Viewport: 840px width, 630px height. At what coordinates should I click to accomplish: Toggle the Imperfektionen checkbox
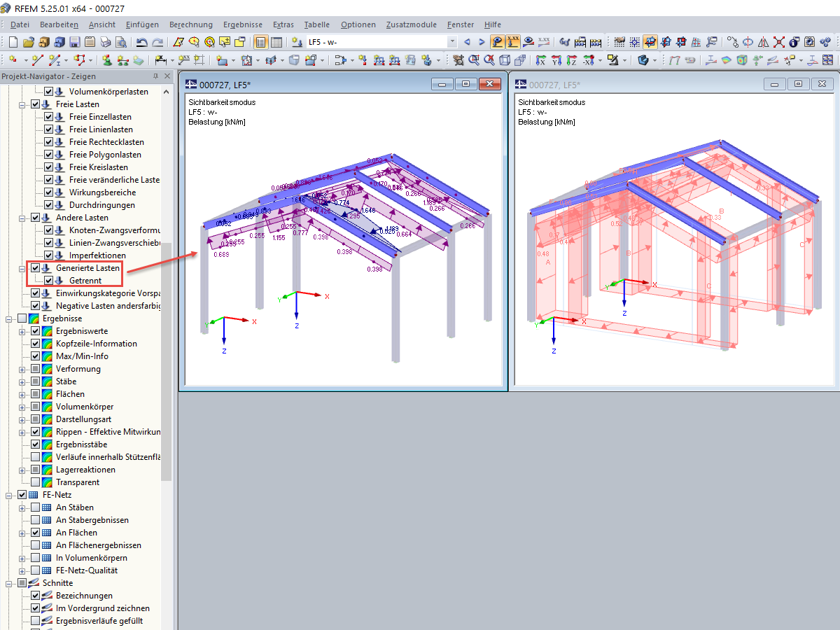(49, 255)
